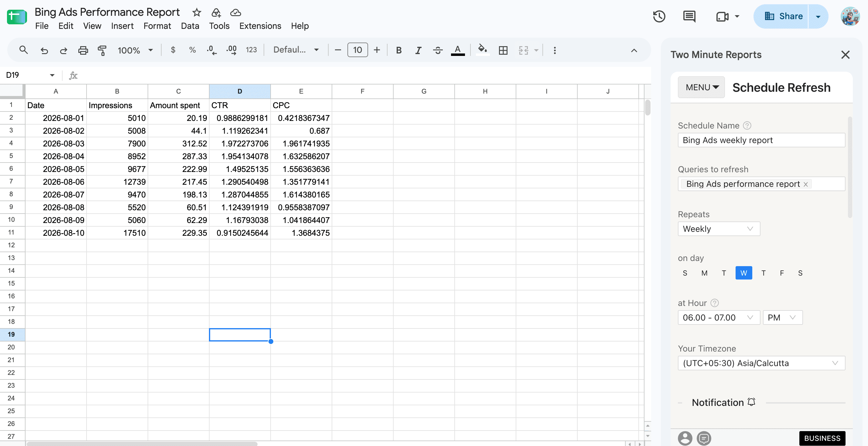Open the chat support icon in sidebar
Screen dimensions: 868x446
coord(704,438)
